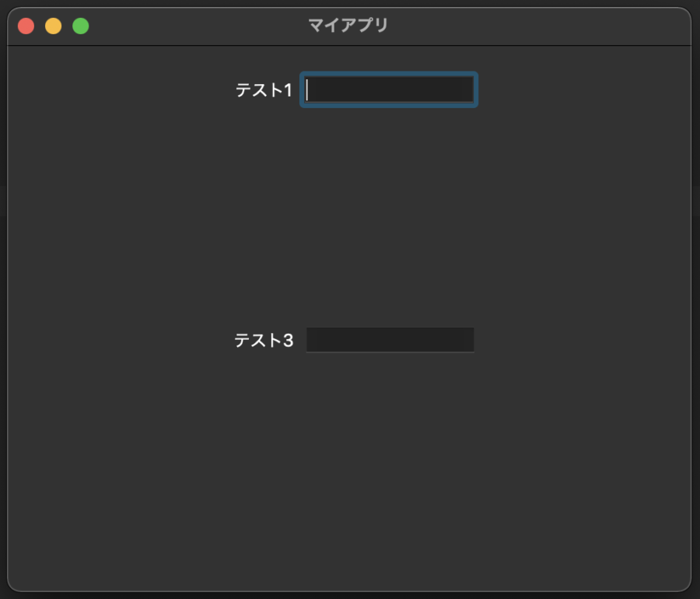
Task: Click the right end of the テスト3 field
Action: 468,340
